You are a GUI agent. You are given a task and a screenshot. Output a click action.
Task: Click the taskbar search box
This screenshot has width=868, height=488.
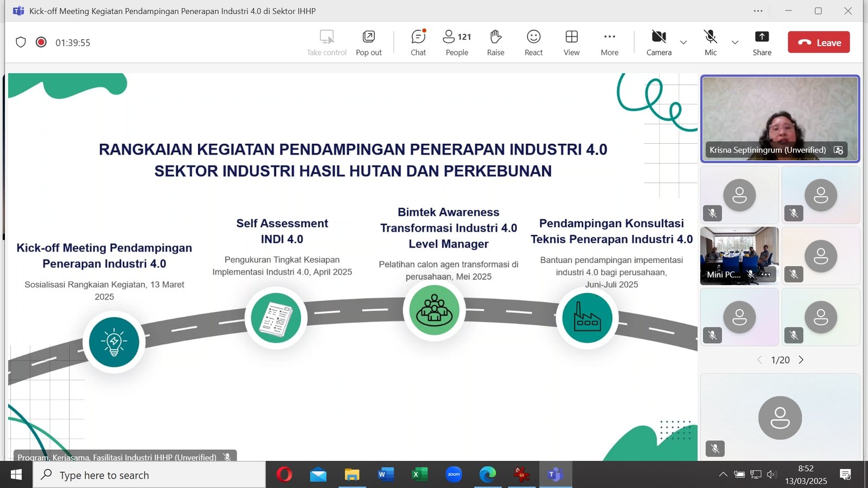[149, 475]
